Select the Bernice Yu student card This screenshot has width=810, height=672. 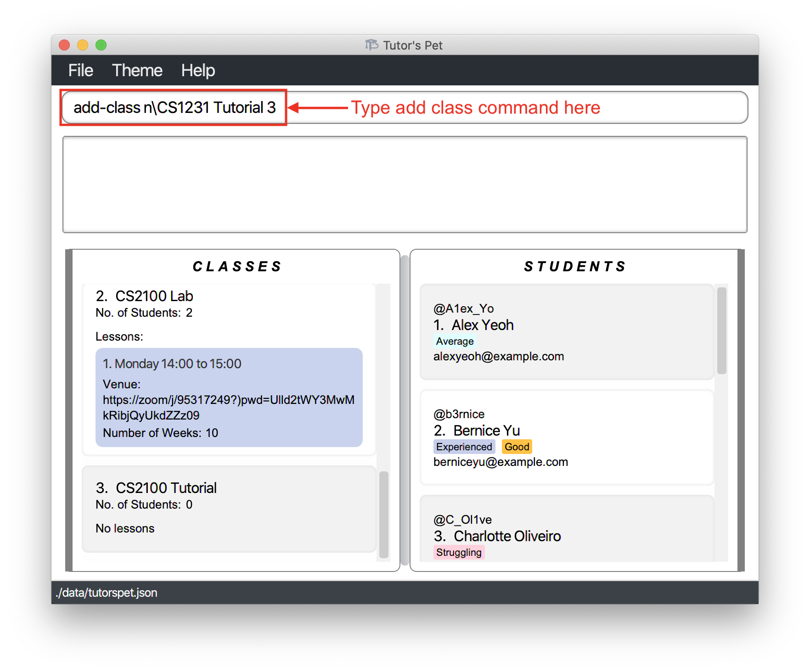pyautogui.click(x=567, y=437)
